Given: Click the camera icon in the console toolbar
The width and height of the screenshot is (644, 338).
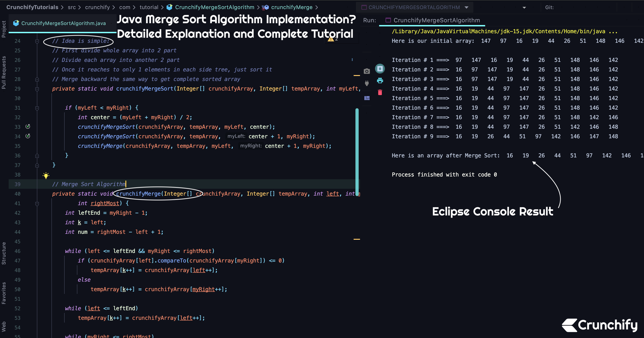Looking at the screenshot, I should 367,71.
